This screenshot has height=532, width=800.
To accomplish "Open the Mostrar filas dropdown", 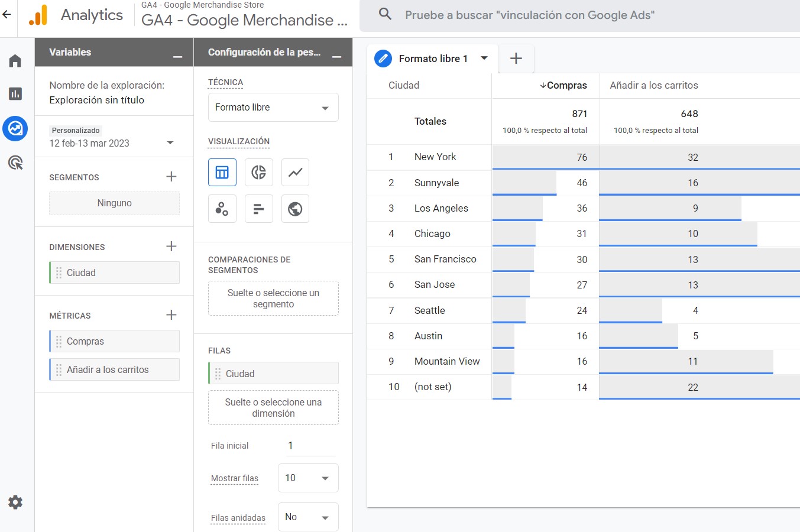I will 308,478.
